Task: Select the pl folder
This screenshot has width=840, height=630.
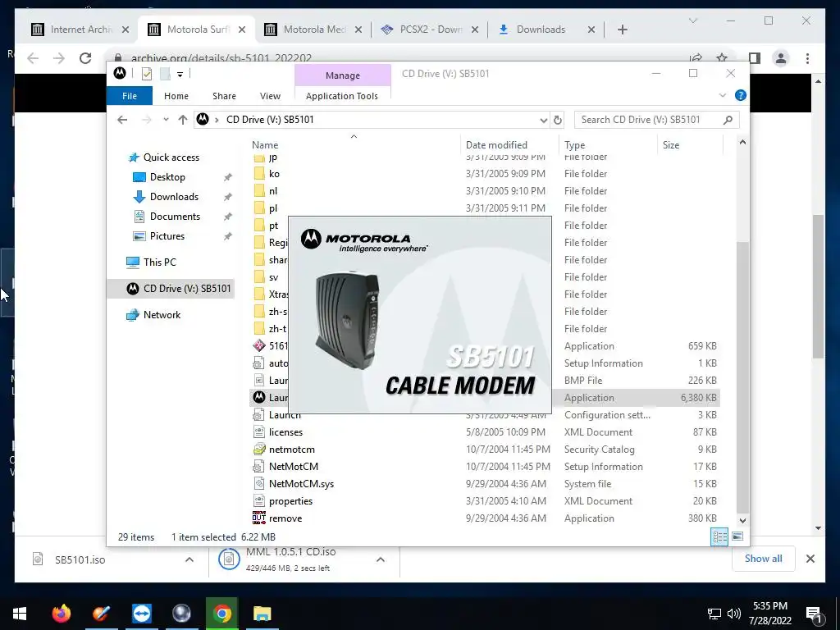Action: 273,208
